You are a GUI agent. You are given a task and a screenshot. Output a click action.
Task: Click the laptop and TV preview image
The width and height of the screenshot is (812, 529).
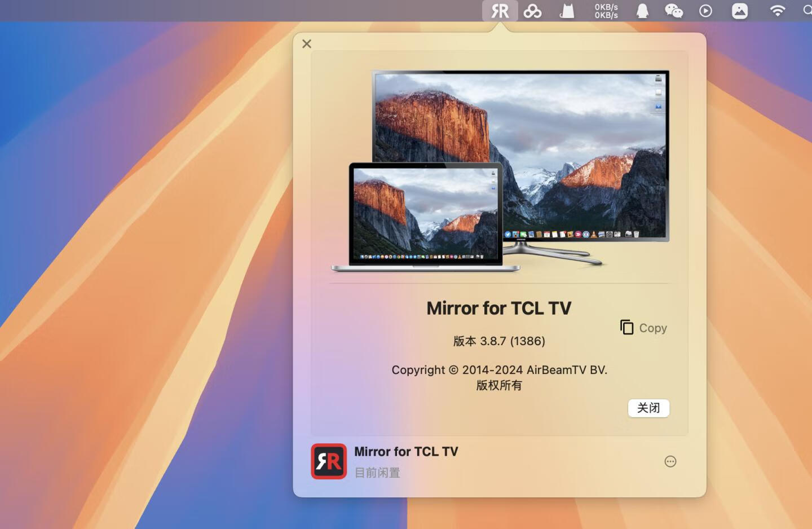pyautogui.click(x=500, y=171)
